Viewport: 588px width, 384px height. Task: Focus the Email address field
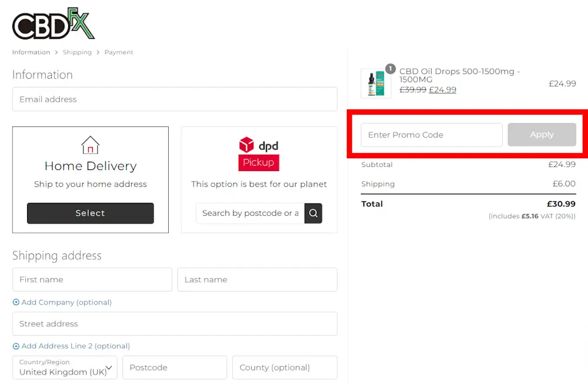[175, 99]
